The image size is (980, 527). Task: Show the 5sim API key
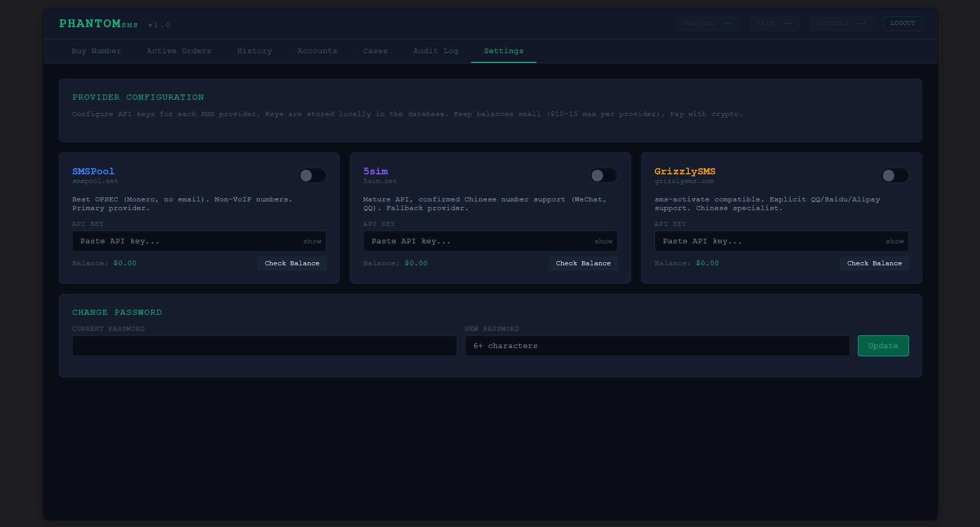tap(603, 241)
